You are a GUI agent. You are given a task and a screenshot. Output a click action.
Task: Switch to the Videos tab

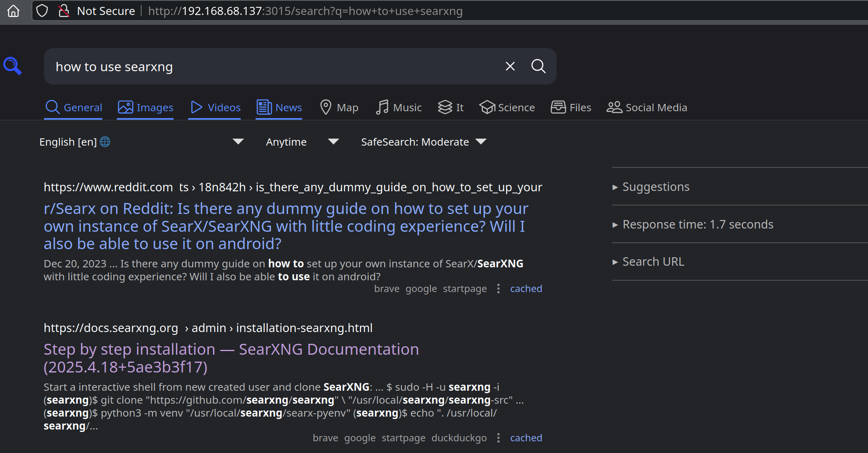[x=215, y=108]
